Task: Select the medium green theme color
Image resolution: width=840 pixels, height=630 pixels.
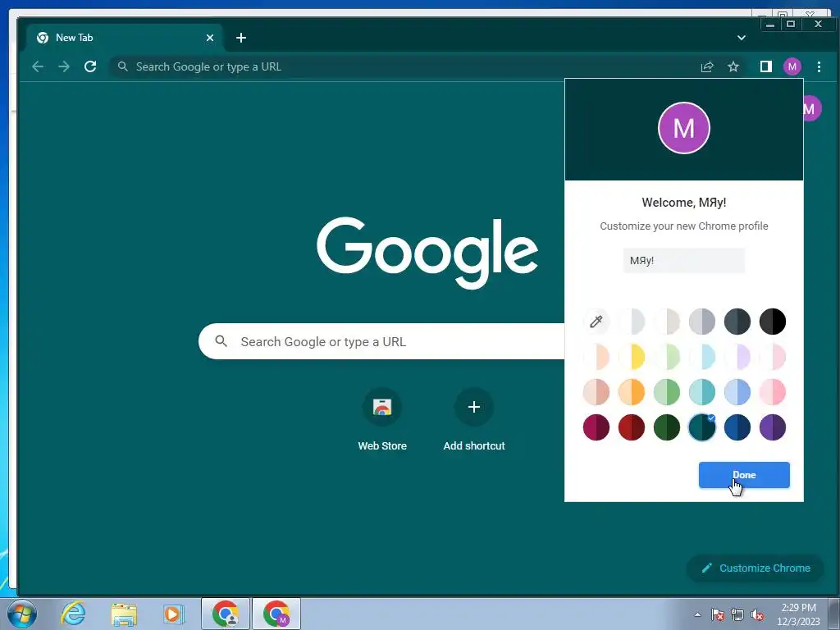Action: coord(666,392)
